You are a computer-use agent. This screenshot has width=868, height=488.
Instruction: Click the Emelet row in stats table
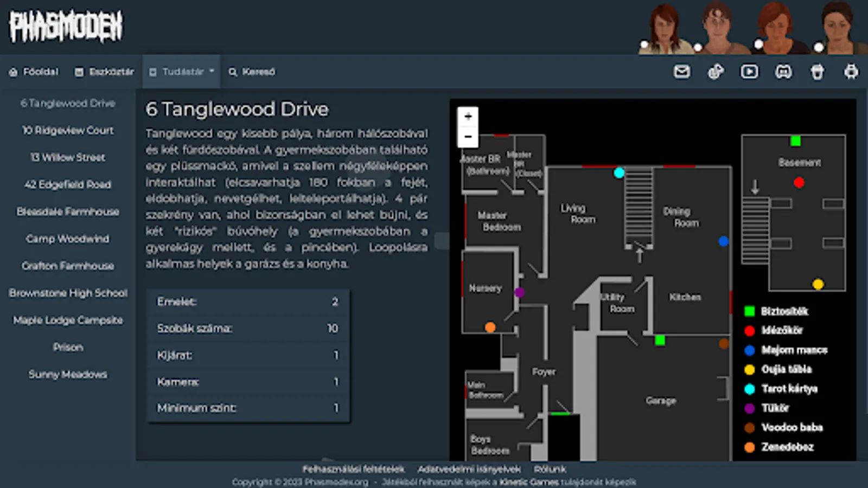(x=248, y=301)
